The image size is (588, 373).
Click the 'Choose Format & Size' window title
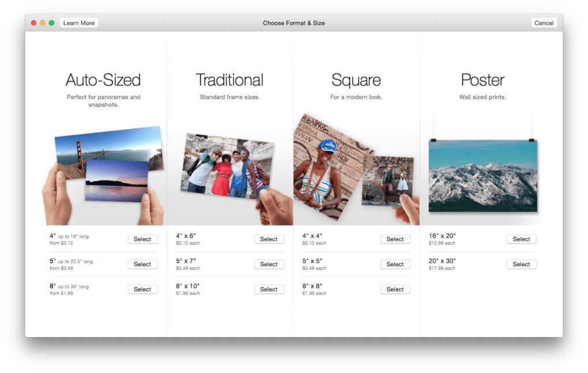(x=293, y=23)
